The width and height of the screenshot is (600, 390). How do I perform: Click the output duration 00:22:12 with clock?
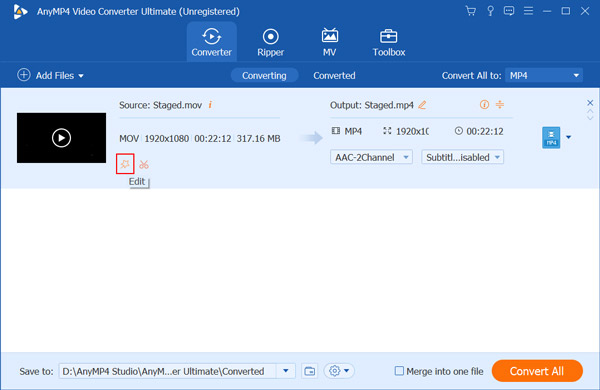pyautogui.click(x=479, y=131)
